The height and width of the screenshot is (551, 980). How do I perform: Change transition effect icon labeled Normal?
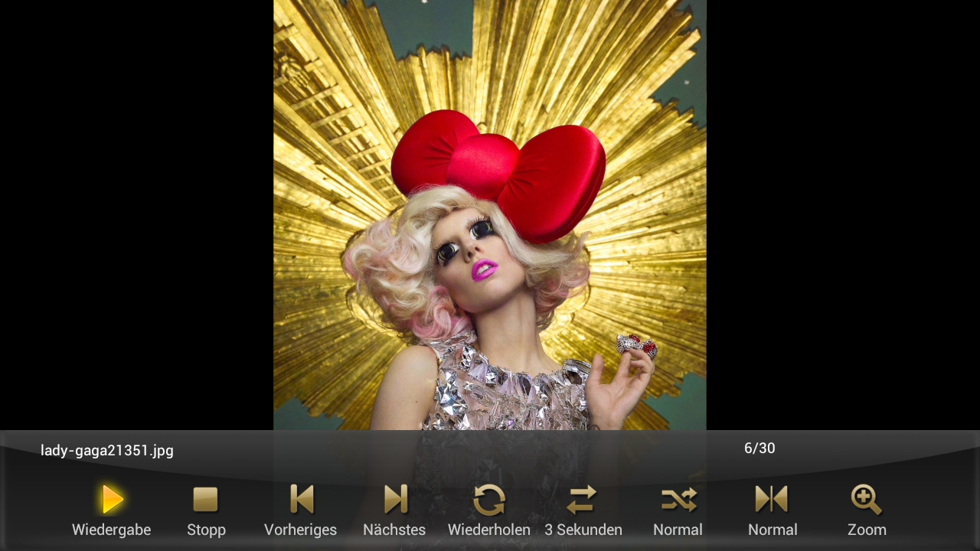tap(773, 500)
